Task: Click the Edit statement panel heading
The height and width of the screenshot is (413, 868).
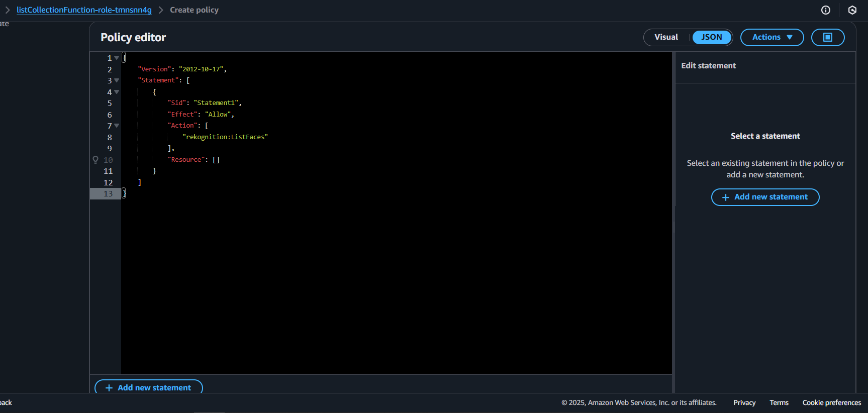Action: (x=708, y=66)
